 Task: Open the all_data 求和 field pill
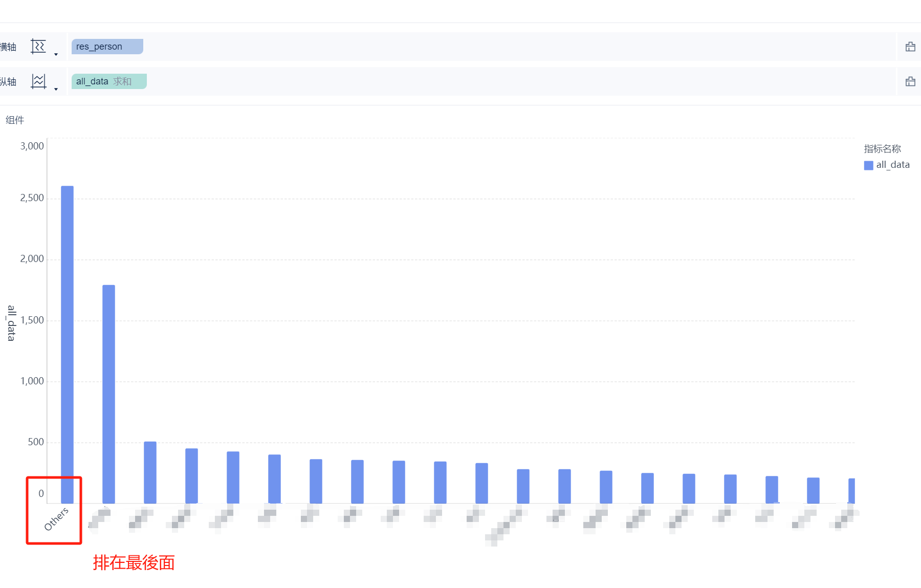point(109,81)
